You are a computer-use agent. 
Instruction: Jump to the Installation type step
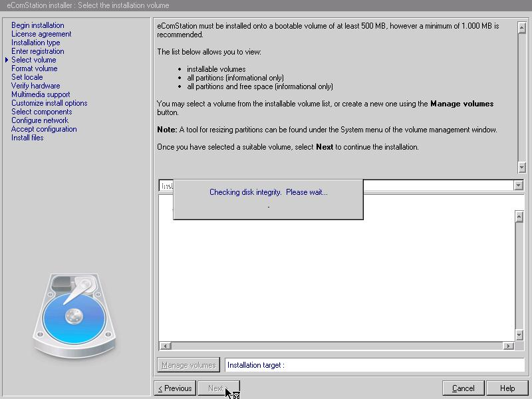click(36, 43)
